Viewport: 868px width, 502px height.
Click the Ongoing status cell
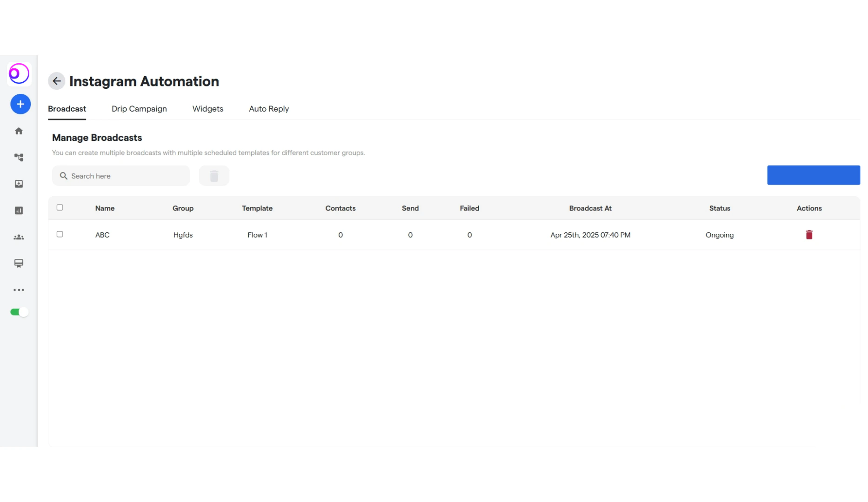[720, 235]
